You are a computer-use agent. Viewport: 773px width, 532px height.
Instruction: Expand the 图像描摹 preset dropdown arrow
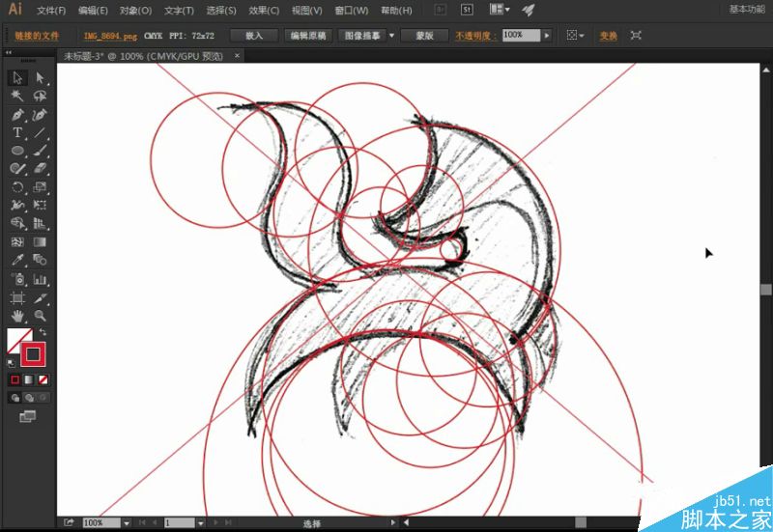(x=392, y=36)
